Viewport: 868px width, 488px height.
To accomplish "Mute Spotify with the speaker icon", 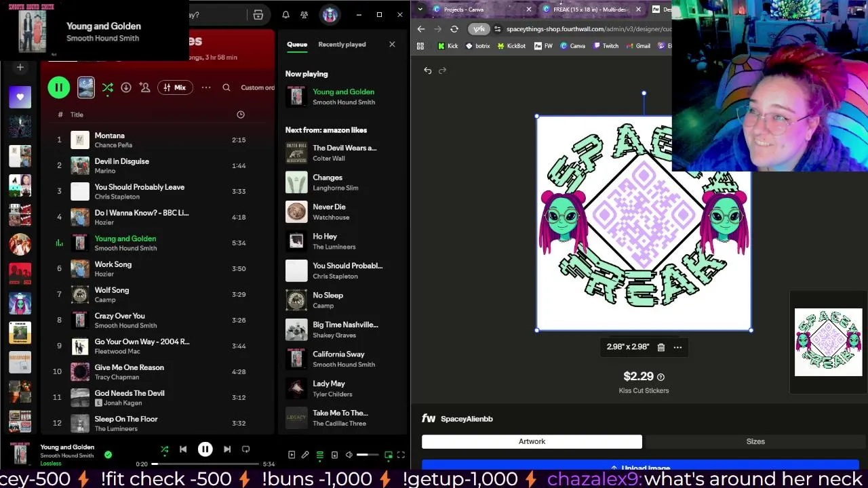I will (349, 455).
